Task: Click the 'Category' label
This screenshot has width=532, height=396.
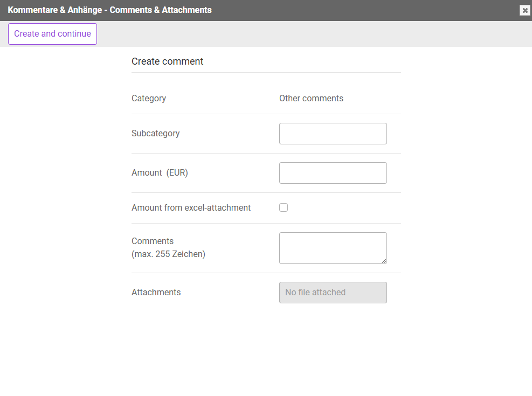Action: pos(149,98)
